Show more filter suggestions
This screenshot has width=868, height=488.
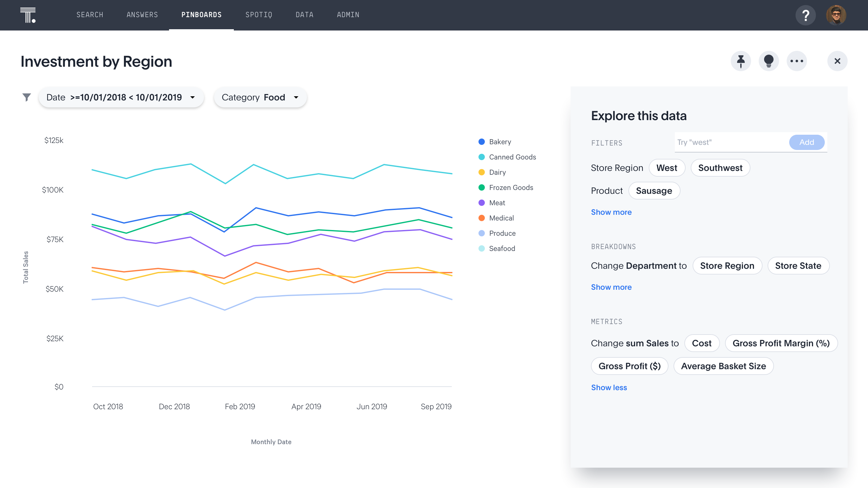coord(611,212)
